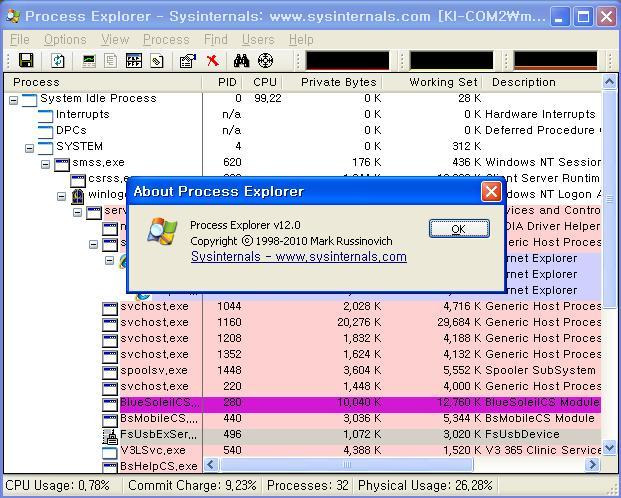Image resolution: width=621 pixels, height=498 pixels.
Task: Click the Save toolbar icon
Action: (26, 61)
